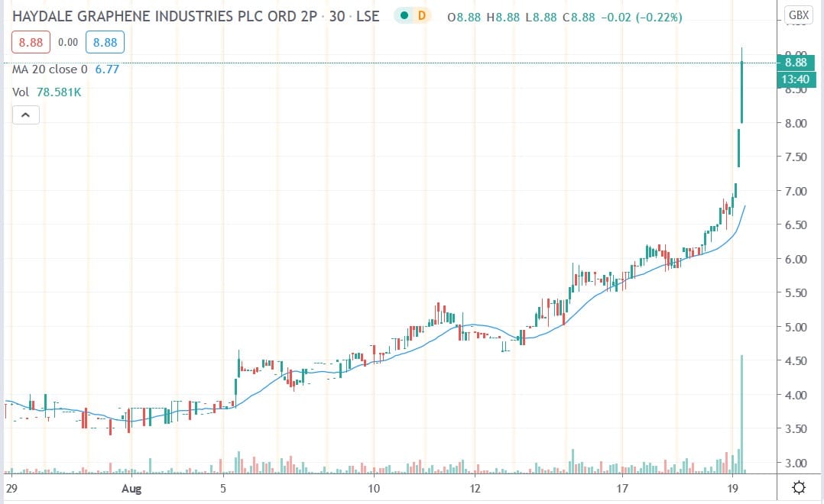Viewport: 824px width, 504px height.
Task: Select the HAYDALE GRAPHENE INDUSTRIES PLC ORD 2P title
Action: [164, 16]
